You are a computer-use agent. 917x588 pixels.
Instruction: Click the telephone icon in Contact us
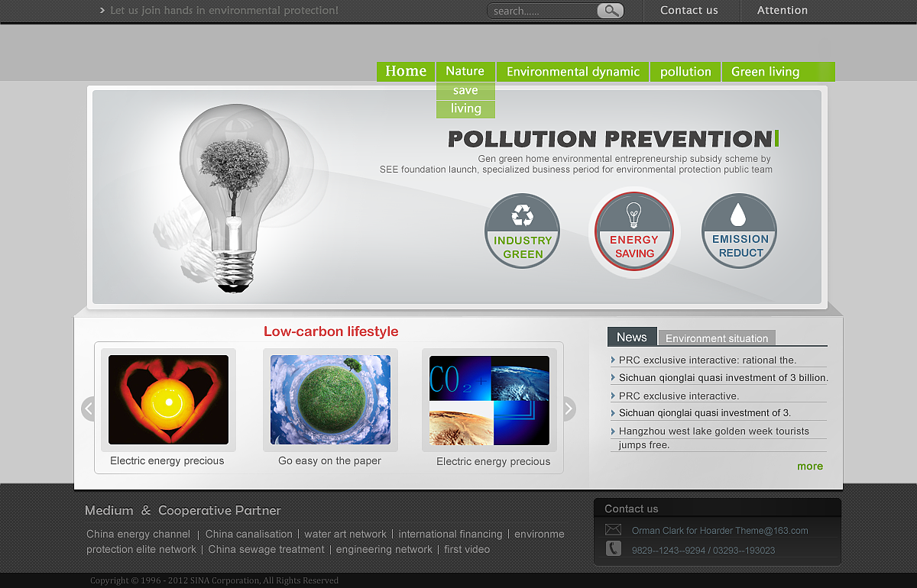pos(613,548)
